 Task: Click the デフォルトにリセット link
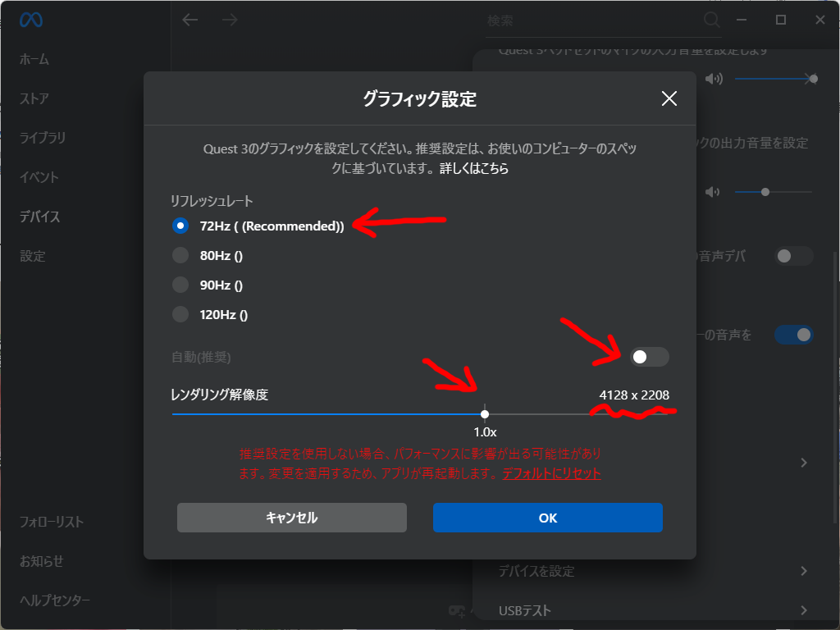coord(551,473)
